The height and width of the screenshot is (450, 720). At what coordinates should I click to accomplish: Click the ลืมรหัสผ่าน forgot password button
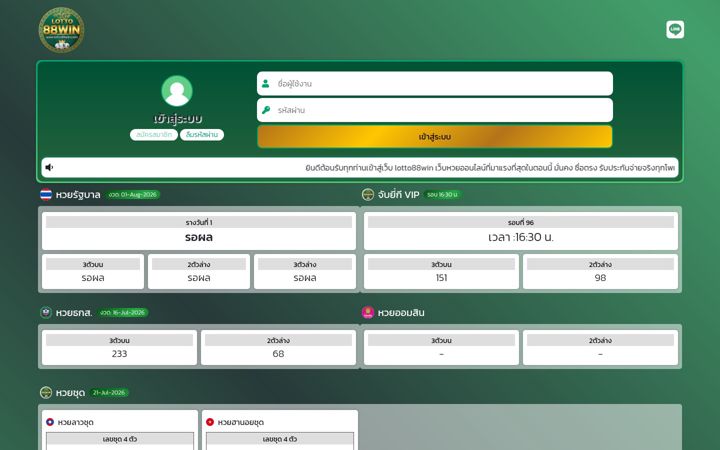point(202,135)
